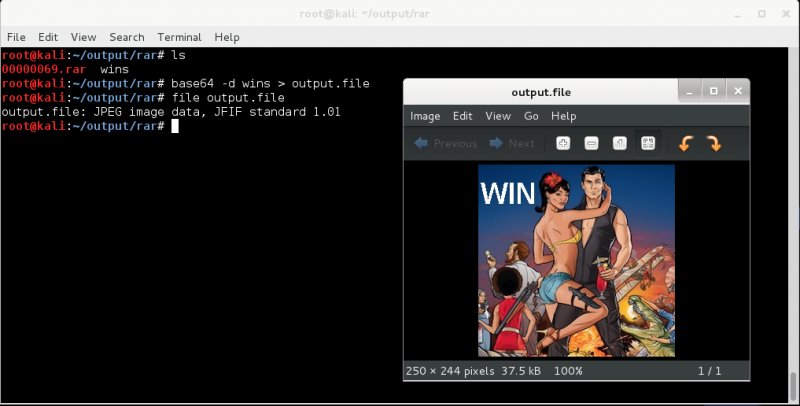This screenshot has height=406, width=800.
Task: Open the Help menu in image viewer
Action: click(x=563, y=116)
